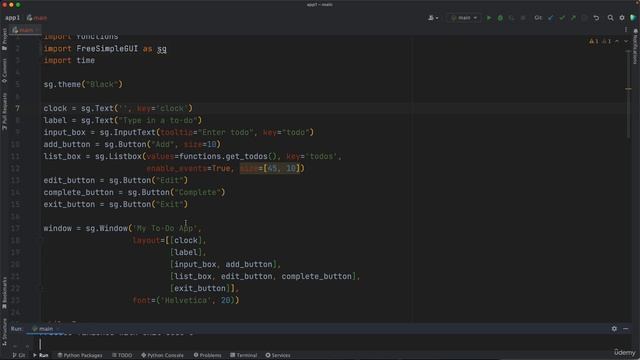
Task: Click the 'complete_button = sg.Button' line
Action: coord(134,192)
